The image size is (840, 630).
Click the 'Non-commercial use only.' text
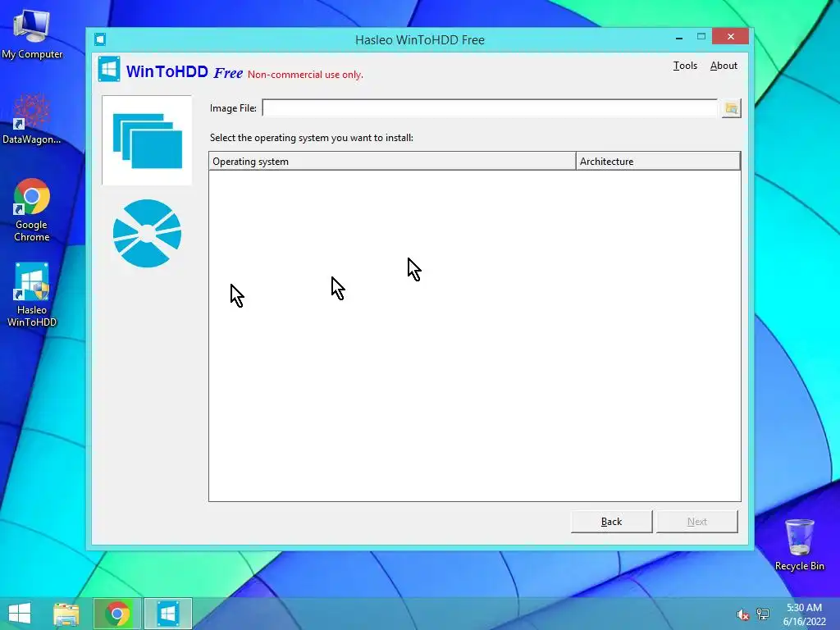tap(305, 75)
